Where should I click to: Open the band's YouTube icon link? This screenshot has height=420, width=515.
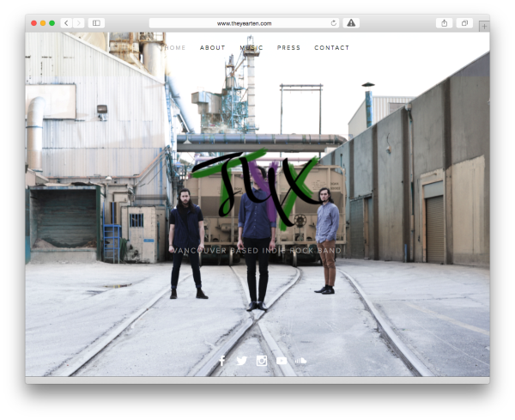[x=282, y=361]
